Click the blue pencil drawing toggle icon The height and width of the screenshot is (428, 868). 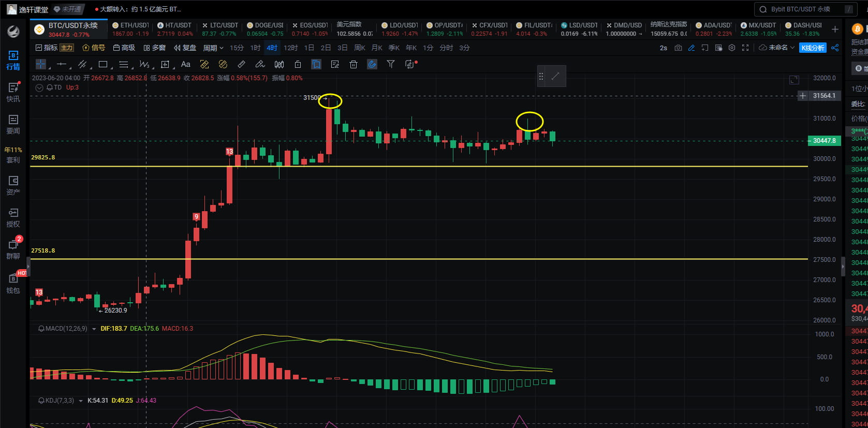pyautogui.click(x=692, y=48)
